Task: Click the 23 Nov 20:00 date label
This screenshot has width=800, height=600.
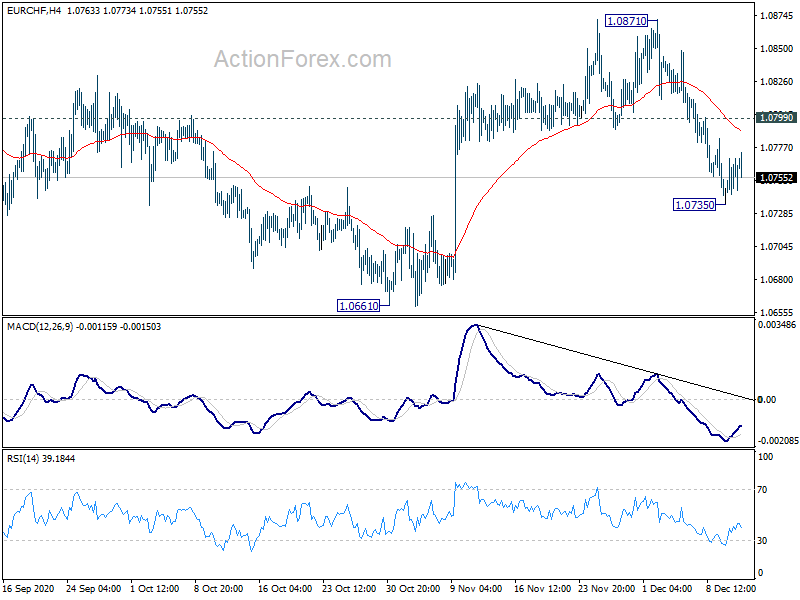Action: pyautogui.click(x=607, y=589)
